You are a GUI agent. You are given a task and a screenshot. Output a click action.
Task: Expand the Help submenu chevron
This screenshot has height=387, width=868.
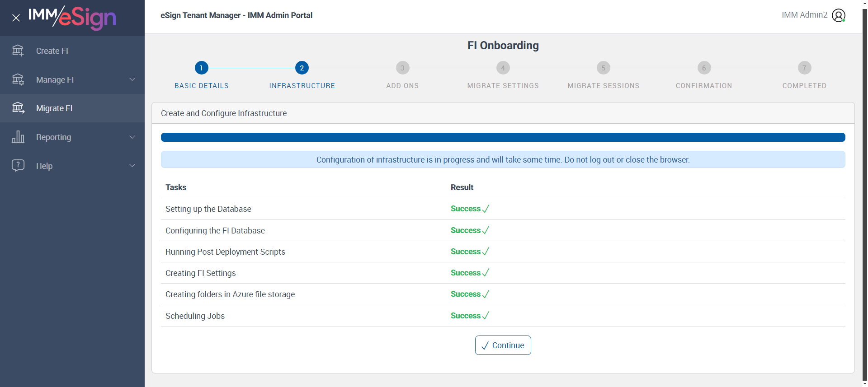pyautogui.click(x=132, y=166)
